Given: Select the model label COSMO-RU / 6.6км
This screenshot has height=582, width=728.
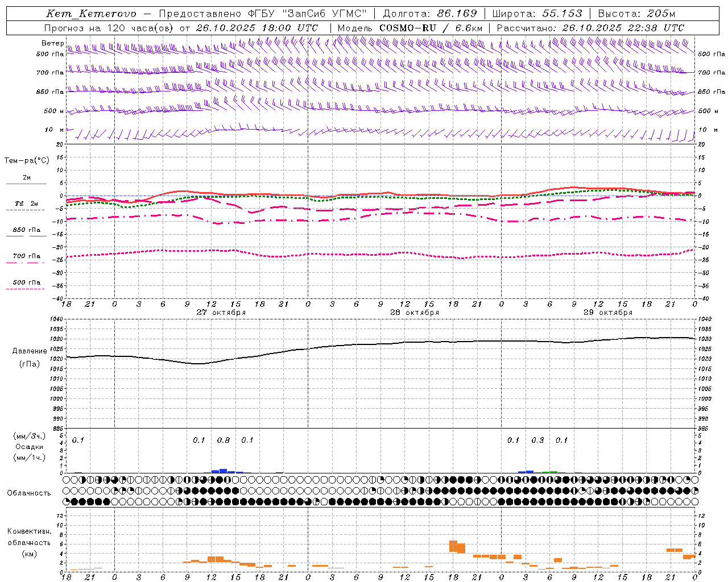Looking at the screenshot, I should (x=431, y=28).
